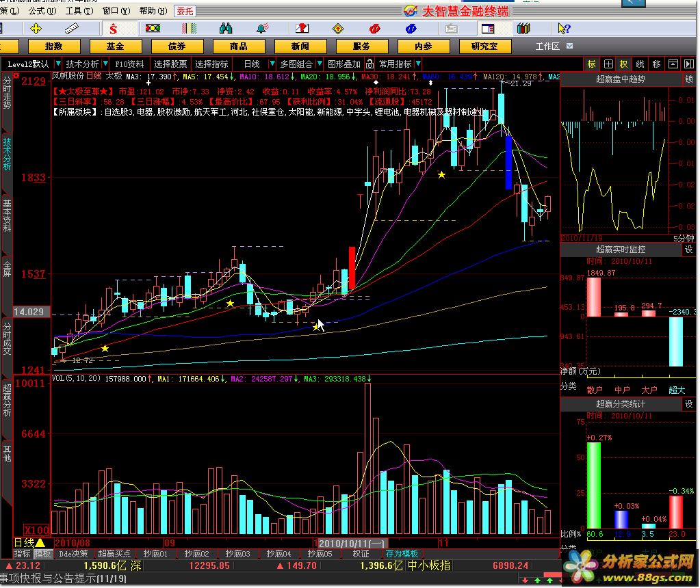Select the Dde决策 template tab
Viewport: 700px width, 588px height.
73,554
